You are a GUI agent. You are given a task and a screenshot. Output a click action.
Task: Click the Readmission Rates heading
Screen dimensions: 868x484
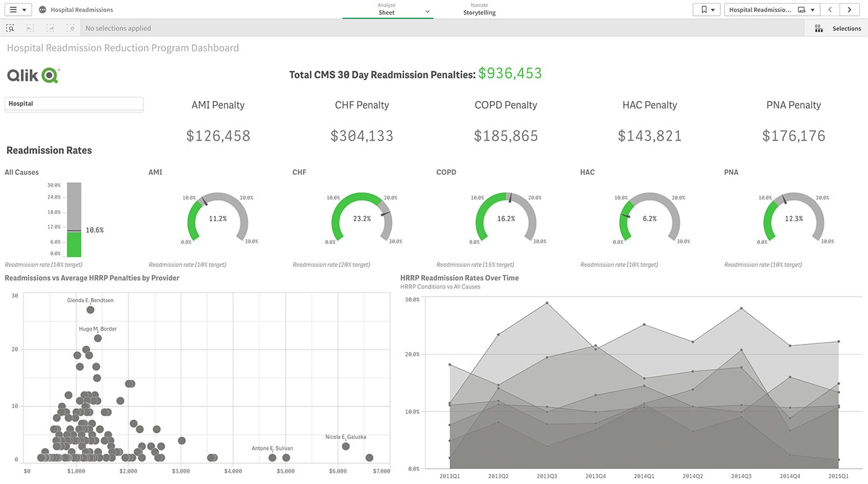coord(49,150)
